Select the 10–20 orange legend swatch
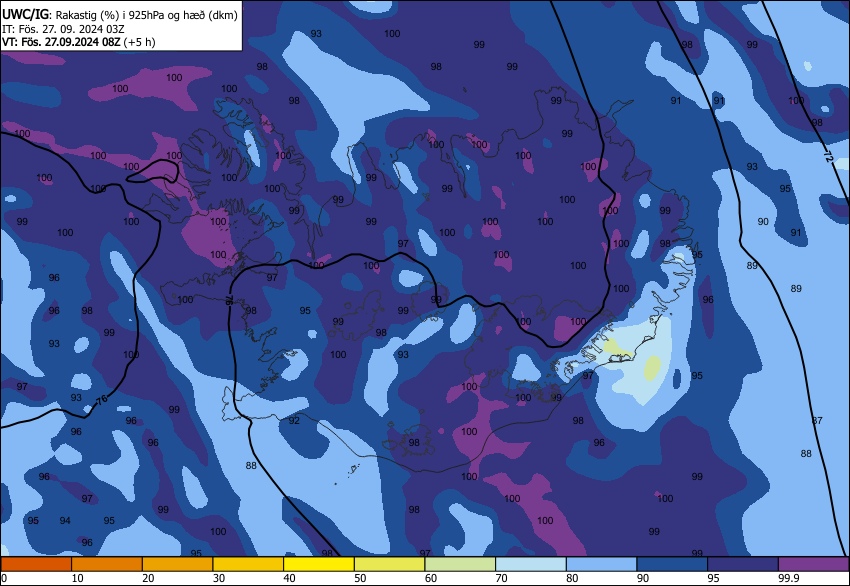Image resolution: width=850 pixels, height=586 pixels. [107, 564]
